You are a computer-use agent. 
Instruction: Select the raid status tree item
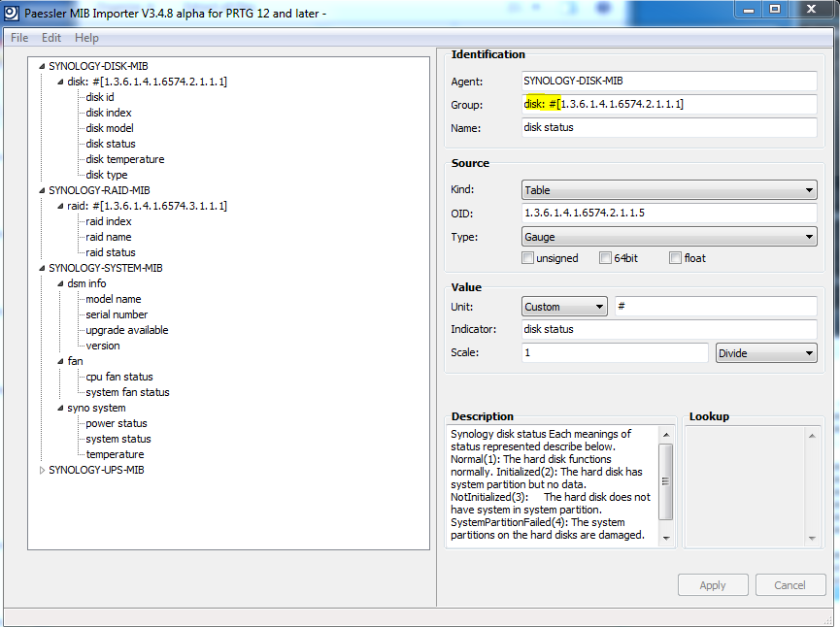point(111,252)
